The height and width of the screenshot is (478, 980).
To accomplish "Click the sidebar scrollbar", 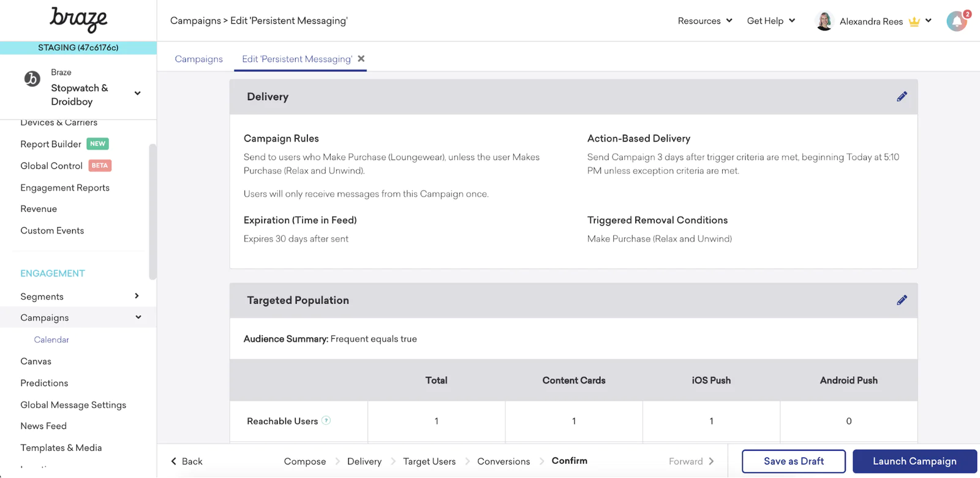I will (153, 211).
